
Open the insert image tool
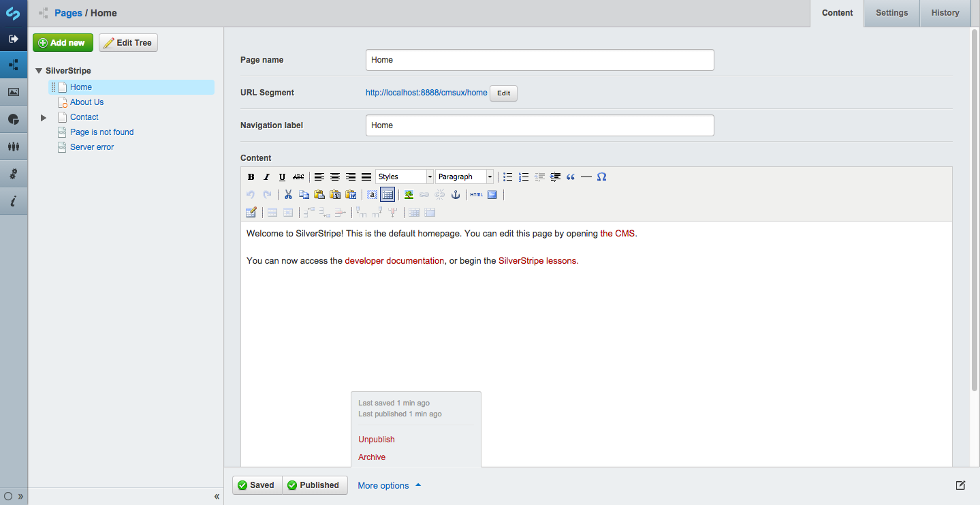click(x=409, y=195)
